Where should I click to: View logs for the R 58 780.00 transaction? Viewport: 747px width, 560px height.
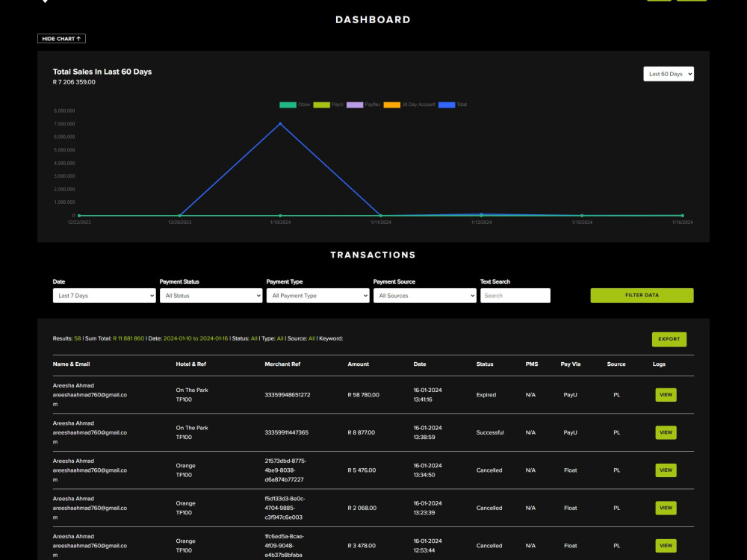[666, 395]
